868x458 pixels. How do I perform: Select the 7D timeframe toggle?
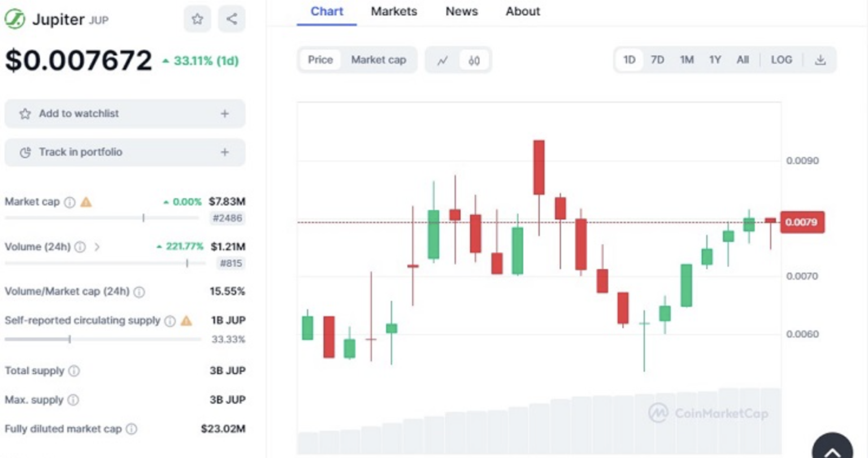[657, 59]
